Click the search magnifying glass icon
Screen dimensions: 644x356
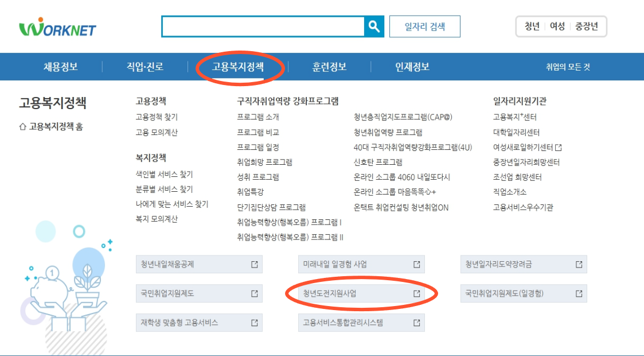[375, 26]
